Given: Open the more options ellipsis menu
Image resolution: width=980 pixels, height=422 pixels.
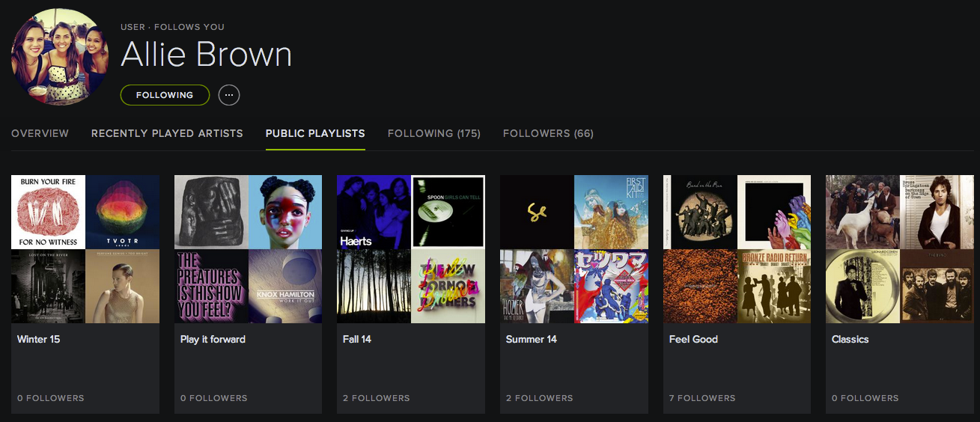Looking at the screenshot, I should (229, 95).
